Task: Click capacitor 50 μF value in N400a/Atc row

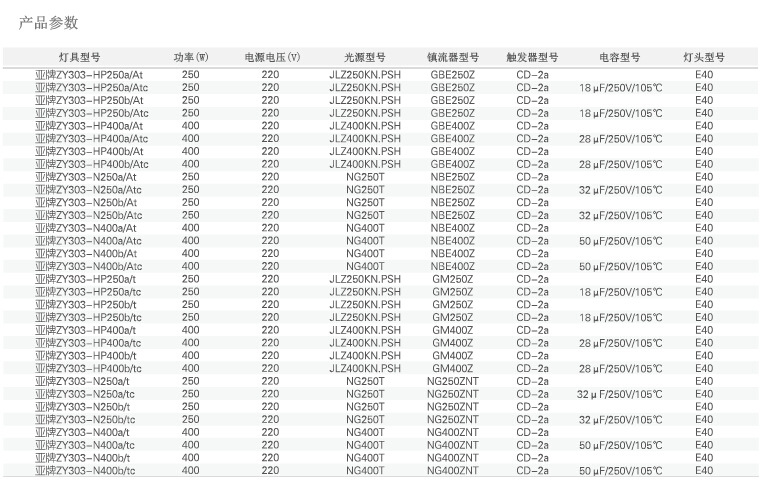Action: point(620,241)
